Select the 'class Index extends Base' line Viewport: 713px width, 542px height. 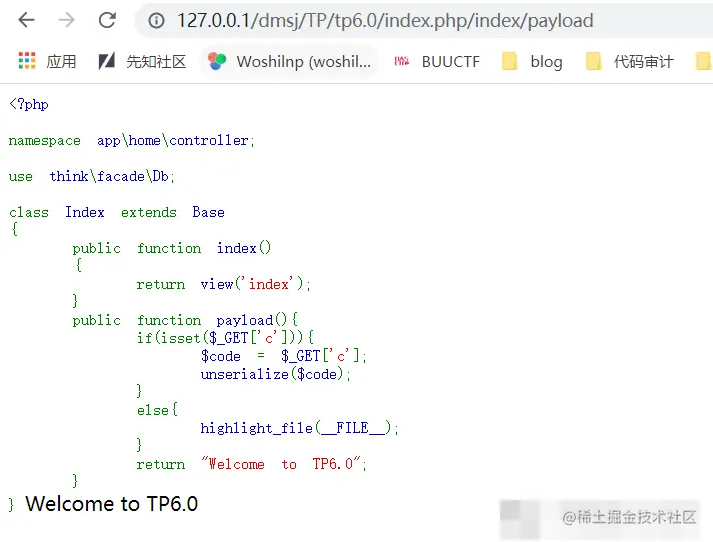click(116, 212)
